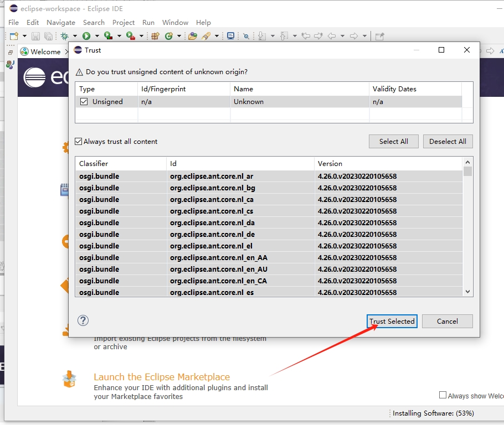
Task: Open the Debug configurations dropdown arrow
Action: pos(75,36)
